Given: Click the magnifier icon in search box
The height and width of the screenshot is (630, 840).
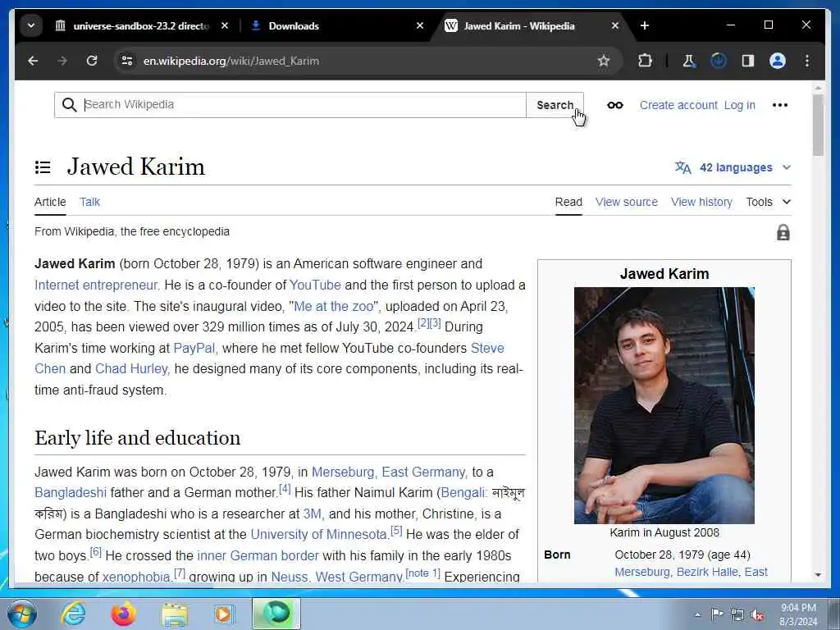Looking at the screenshot, I should pyautogui.click(x=69, y=105).
